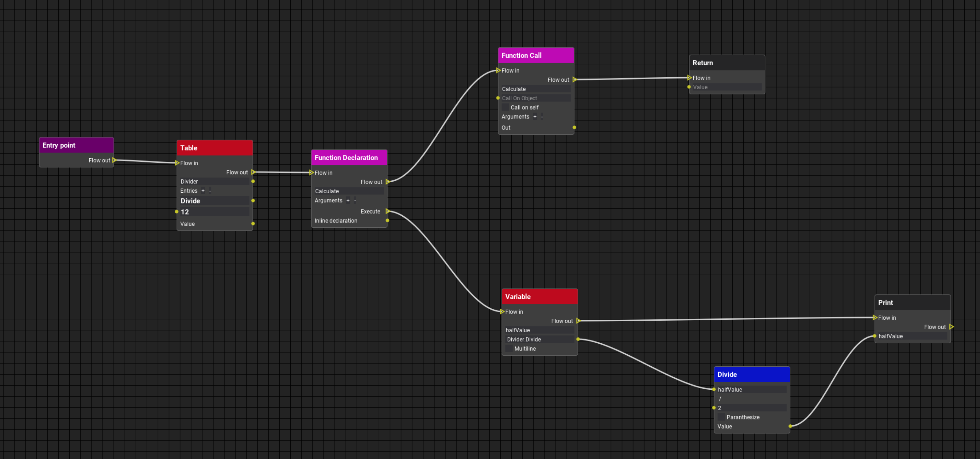Check Paranthesize in the Divide node
Screen dimensions: 980x459
pos(721,417)
